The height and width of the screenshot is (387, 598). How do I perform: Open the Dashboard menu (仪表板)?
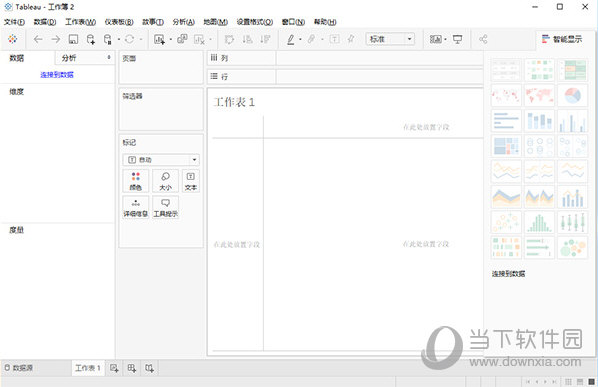(119, 22)
